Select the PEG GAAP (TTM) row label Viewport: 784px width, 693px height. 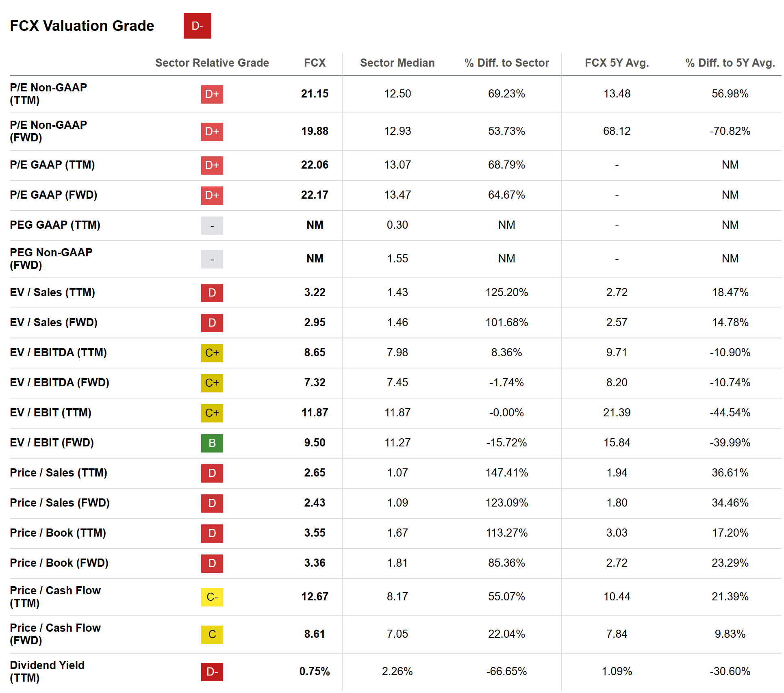(55, 225)
